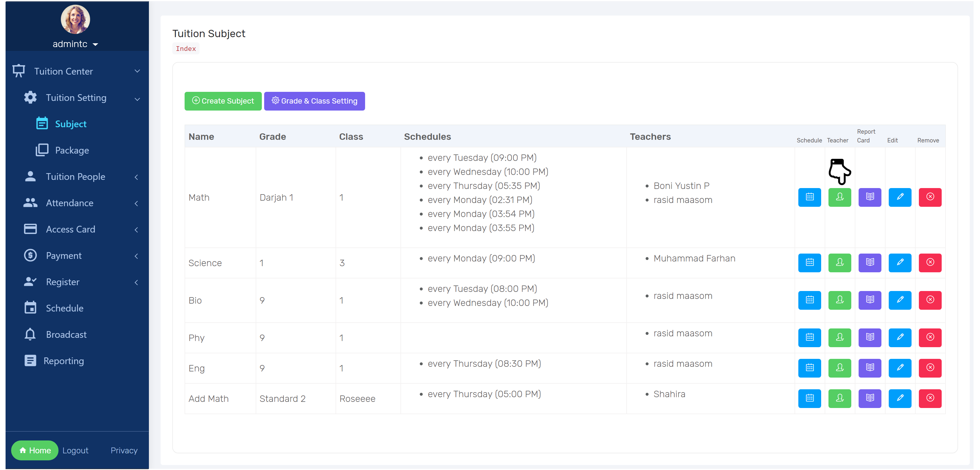The height and width of the screenshot is (470, 980).
Task: Open Report Card for Add Math subject
Action: point(869,398)
